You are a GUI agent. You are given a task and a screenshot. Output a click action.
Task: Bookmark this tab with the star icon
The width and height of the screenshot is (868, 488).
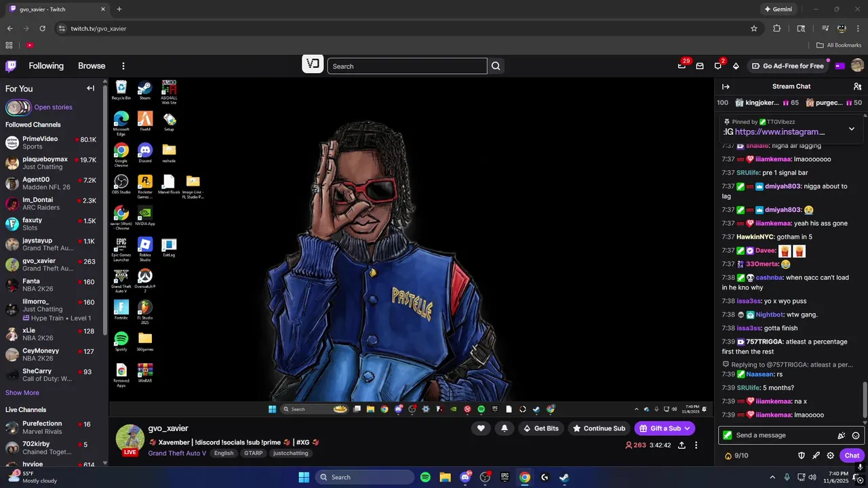(754, 28)
